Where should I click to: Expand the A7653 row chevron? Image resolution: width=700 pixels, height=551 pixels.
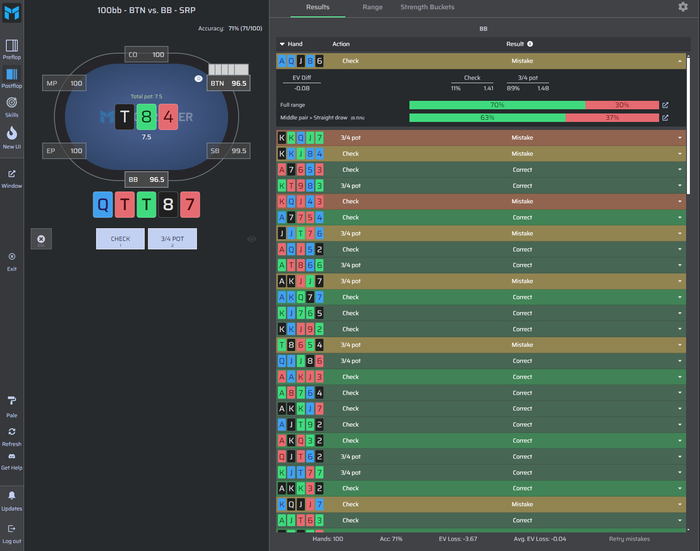680,170
